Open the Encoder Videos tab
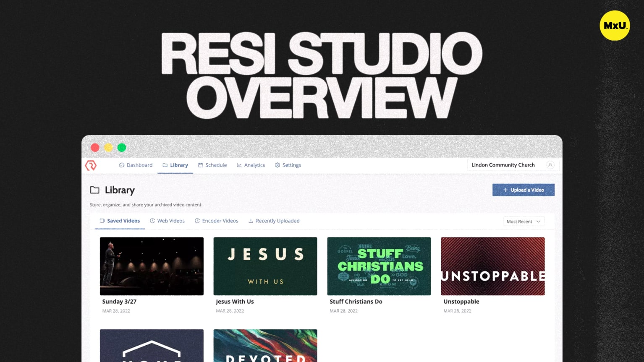Viewport: 644px width, 362px height. coord(217,221)
